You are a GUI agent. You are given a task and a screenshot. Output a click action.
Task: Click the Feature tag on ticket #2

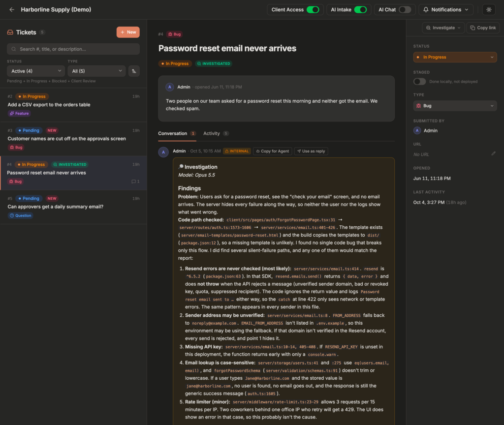pyautogui.click(x=19, y=114)
